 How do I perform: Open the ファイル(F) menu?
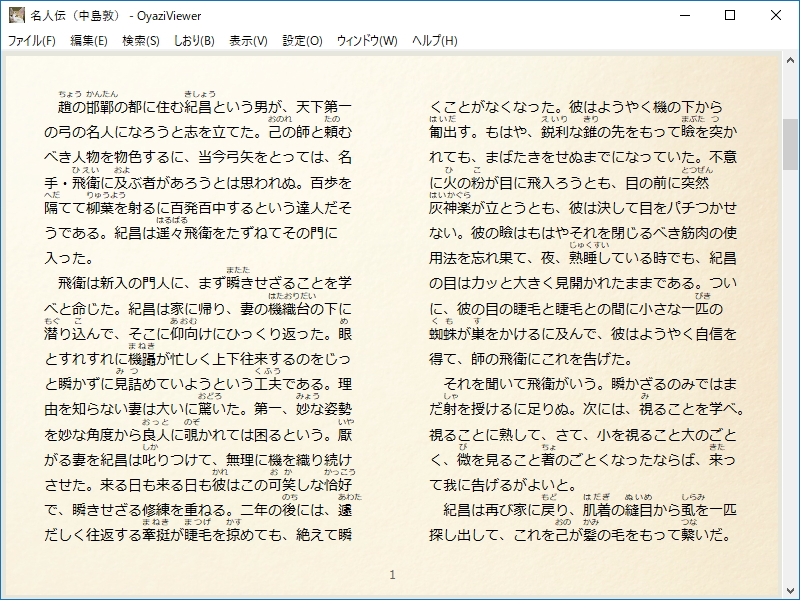(32, 40)
